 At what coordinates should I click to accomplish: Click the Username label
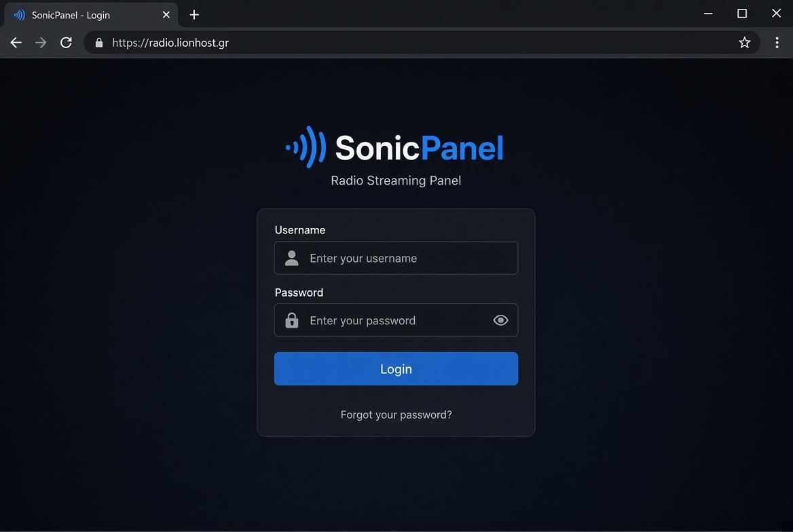[300, 230]
